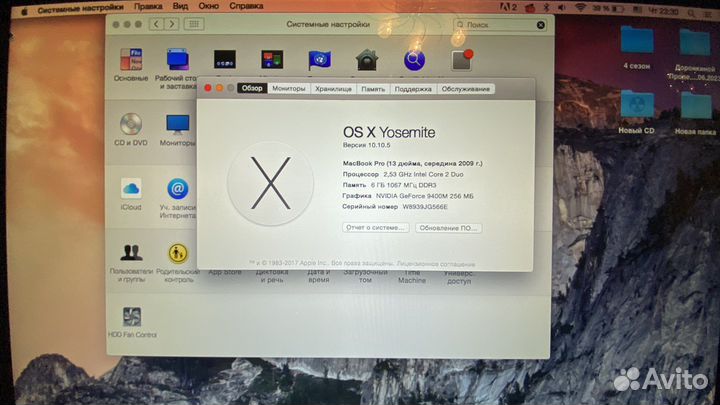The width and height of the screenshot is (720, 405).
Task: Click the Yosemite X logo
Action: click(270, 183)
